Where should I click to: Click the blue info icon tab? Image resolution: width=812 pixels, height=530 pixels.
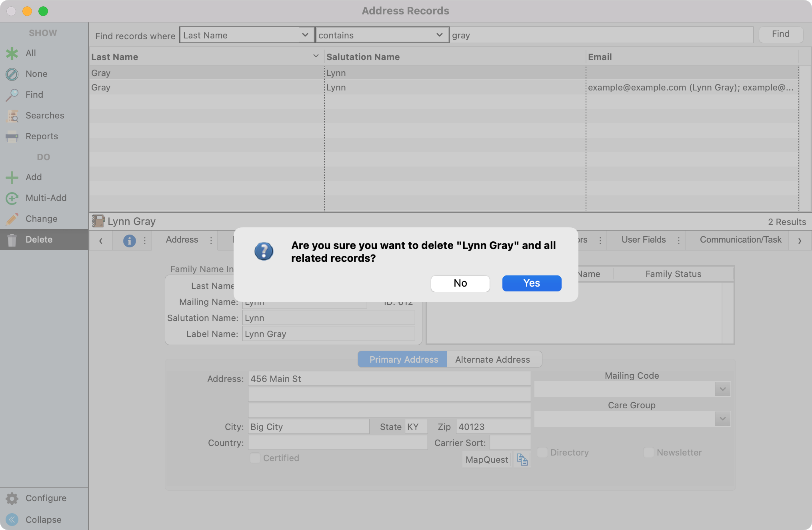(x=129, y=241)
